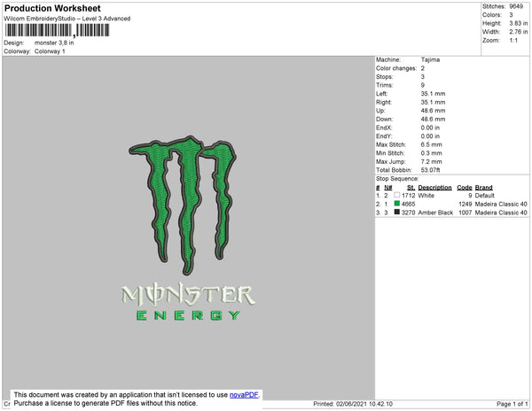Click stitch count 3270
Screen dimensions: 532x411
coord(408,213)
